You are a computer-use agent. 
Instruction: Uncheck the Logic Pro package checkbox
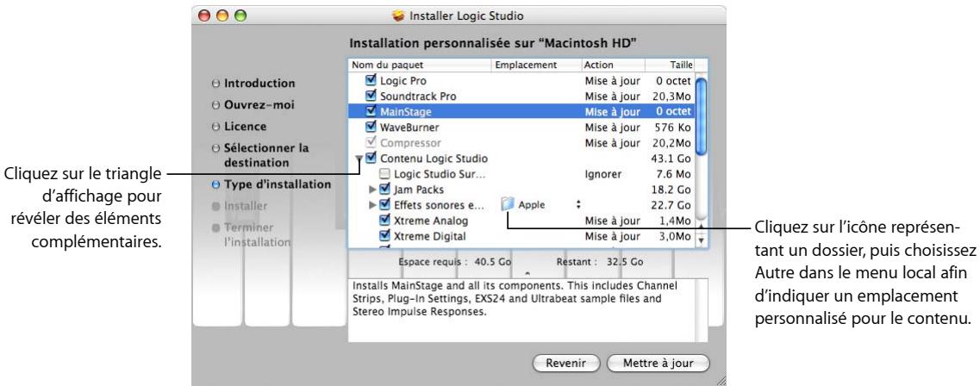coord(371,81)
